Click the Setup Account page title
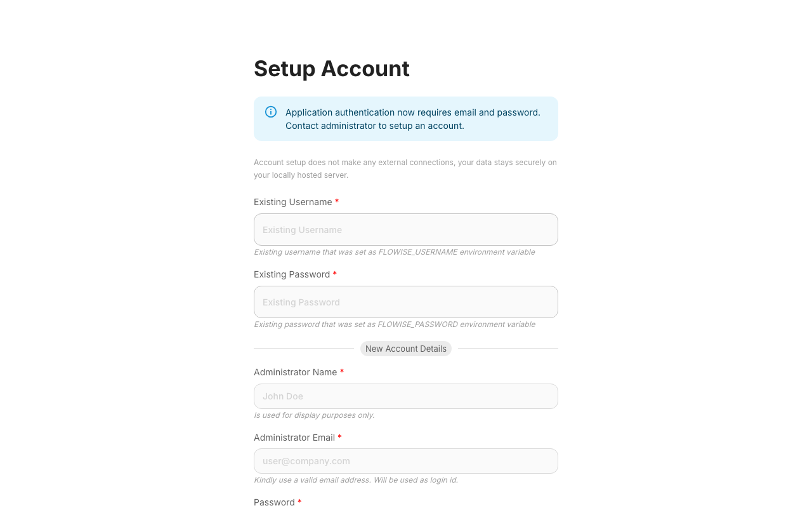Screen dimensions: 812x508 (x=331, y=69)
